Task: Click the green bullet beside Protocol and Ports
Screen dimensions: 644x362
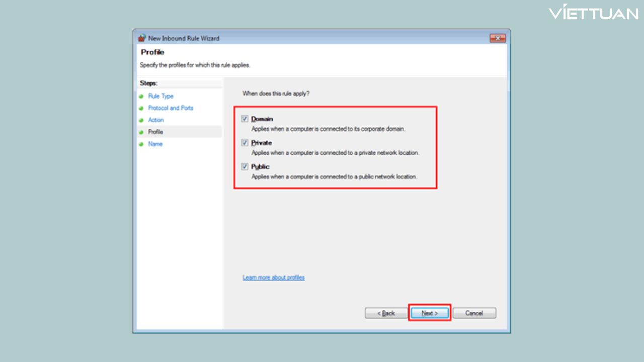Action: (x=141, y=108)
